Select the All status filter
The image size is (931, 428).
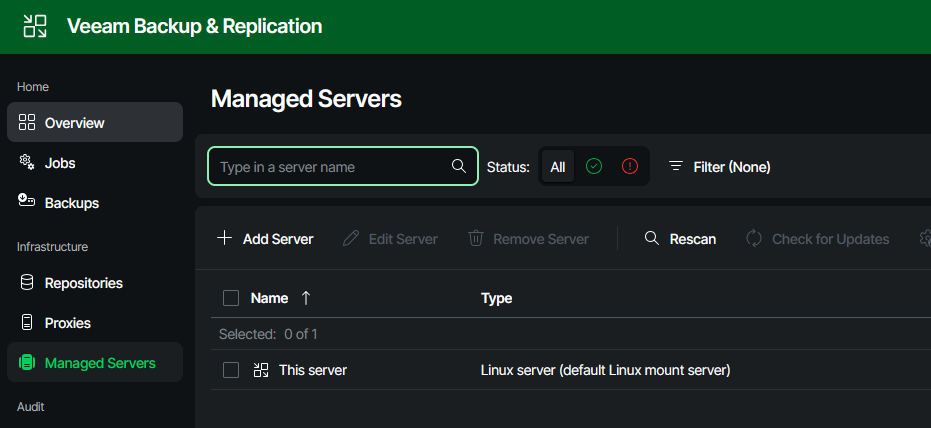click(x=558, y=167)
